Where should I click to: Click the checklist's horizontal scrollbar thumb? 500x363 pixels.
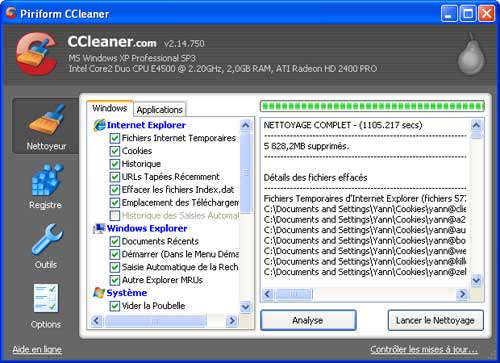tap(155, 321)
